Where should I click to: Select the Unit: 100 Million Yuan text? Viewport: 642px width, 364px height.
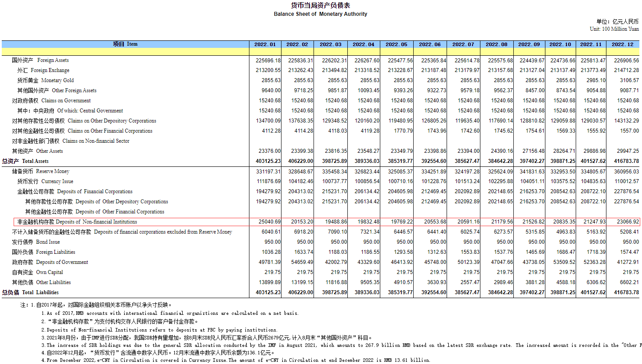[614, 29]
